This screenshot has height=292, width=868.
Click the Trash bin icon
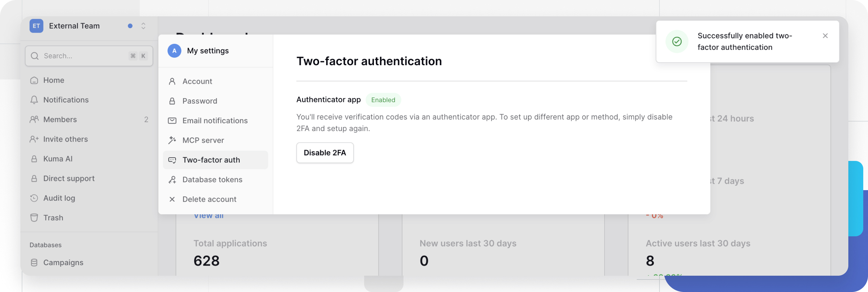[34, 218]
